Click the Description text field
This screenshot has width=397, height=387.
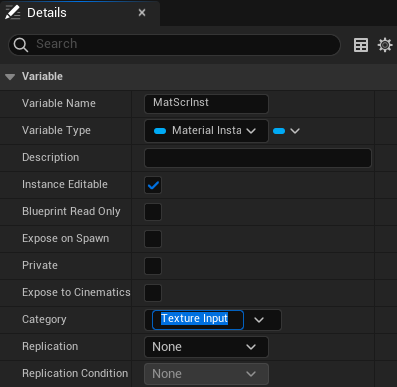[x=258, y=158]
